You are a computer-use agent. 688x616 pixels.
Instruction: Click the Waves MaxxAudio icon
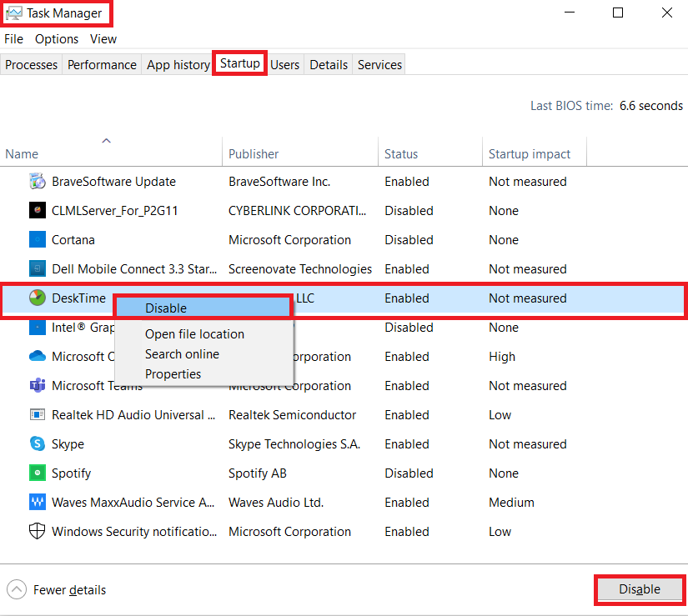[38, 502]
